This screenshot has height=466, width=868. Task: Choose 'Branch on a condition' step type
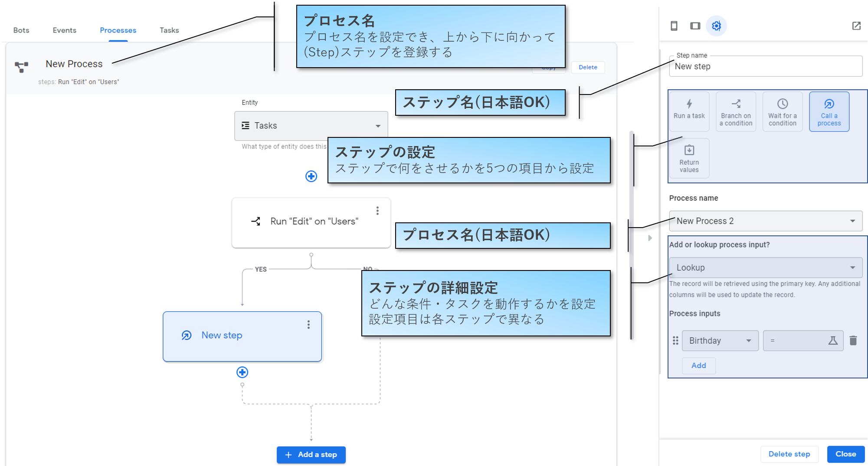736,111
